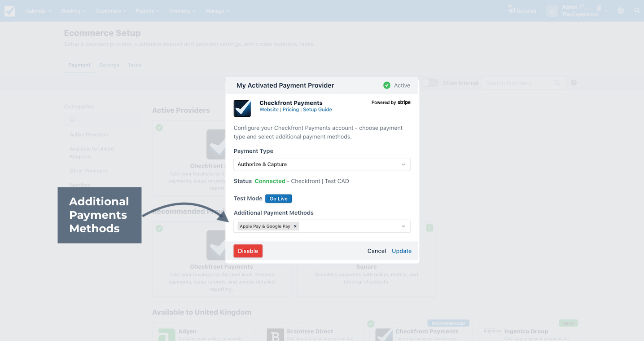Click the Braintree Direct provider name

tap(310, 332)
